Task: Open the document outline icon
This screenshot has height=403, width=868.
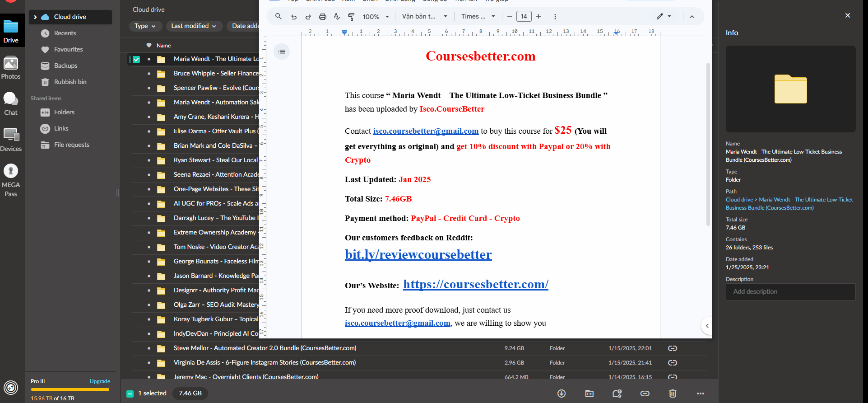Action: click(x=282, y=52)
